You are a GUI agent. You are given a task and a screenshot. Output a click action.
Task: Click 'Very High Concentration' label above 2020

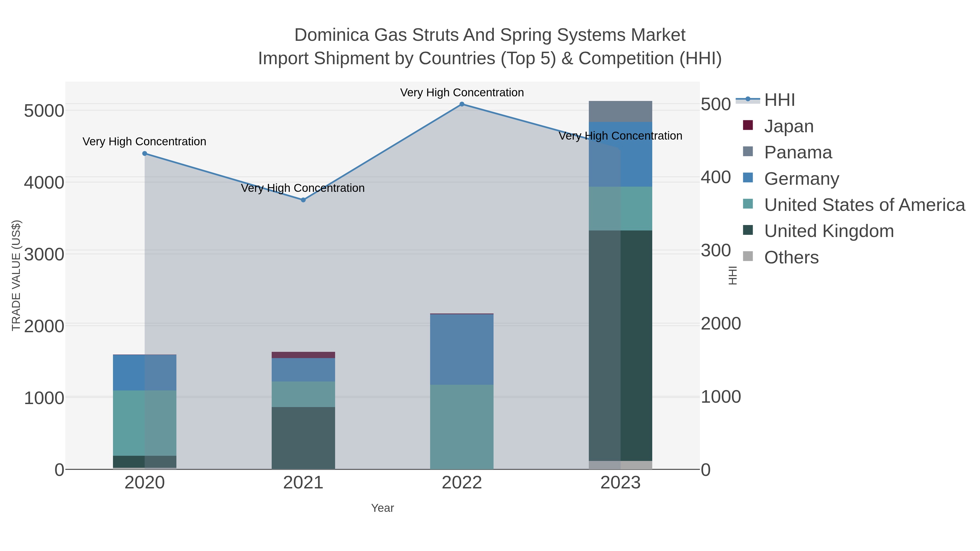coord(145,141)
